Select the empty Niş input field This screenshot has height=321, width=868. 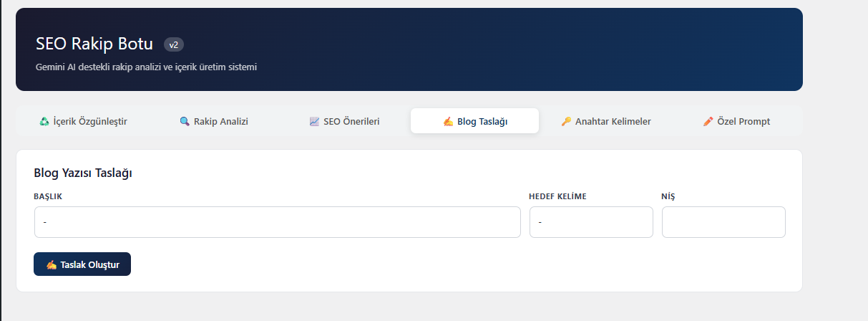723,222
